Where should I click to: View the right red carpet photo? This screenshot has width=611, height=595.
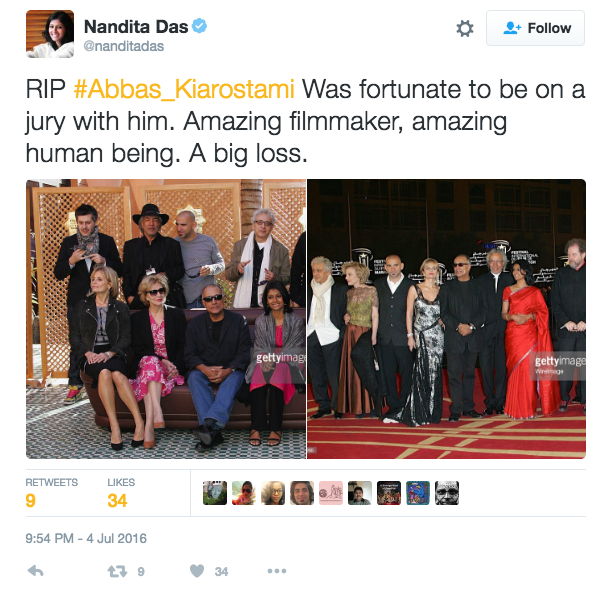[447, 319]
